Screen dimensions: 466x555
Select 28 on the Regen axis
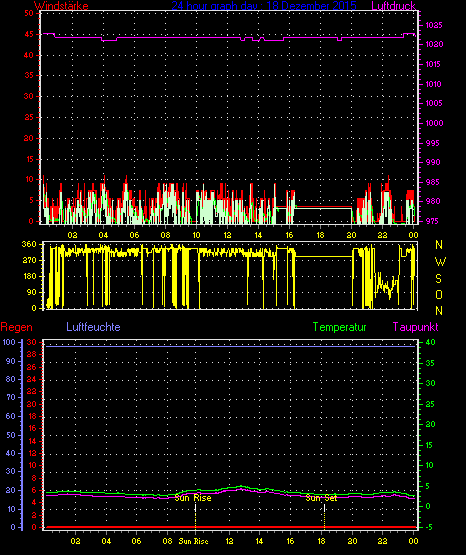point(31,354)
